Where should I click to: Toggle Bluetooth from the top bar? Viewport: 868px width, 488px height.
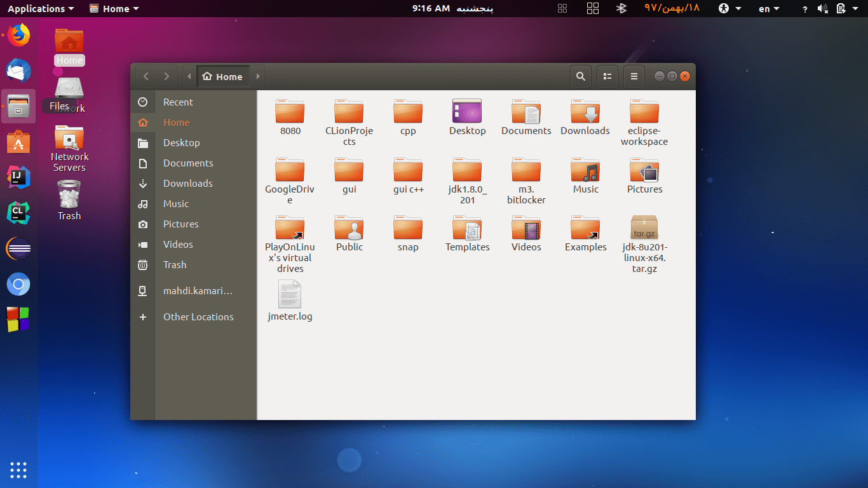[x=621, y=8]
